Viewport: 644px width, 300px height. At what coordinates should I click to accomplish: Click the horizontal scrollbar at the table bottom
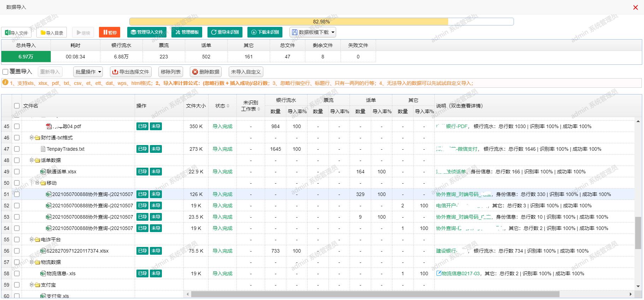[x=375, y=294]
